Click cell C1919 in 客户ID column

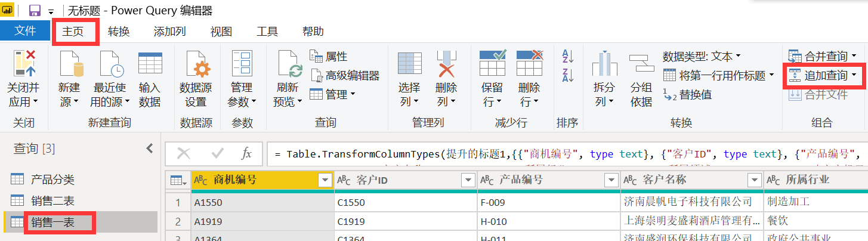(x=406, y=221)
